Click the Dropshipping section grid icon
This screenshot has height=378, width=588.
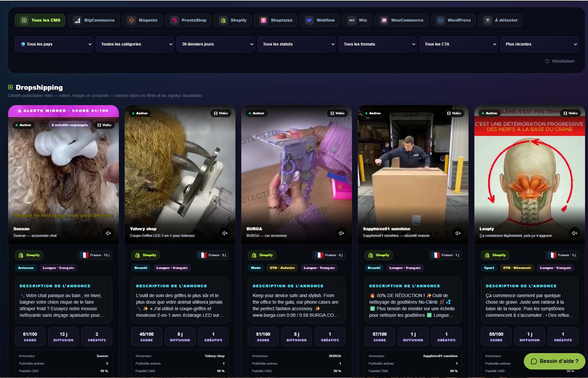pos(10,87)
